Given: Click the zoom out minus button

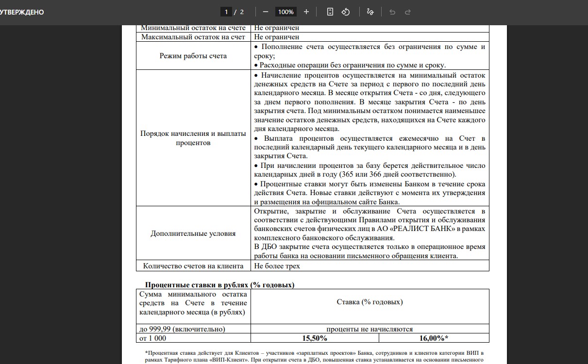Looking at the screenshot, I should 265,12.
